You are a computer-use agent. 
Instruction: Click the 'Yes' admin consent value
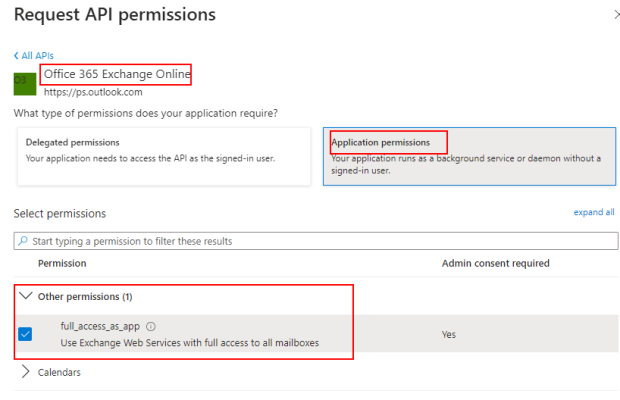coord(449,334)
